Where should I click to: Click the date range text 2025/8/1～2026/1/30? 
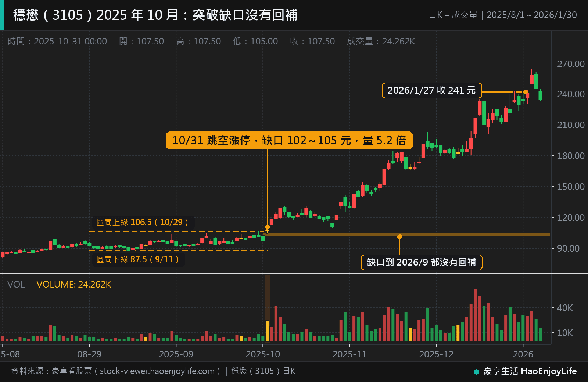click(x=531, y=15)
